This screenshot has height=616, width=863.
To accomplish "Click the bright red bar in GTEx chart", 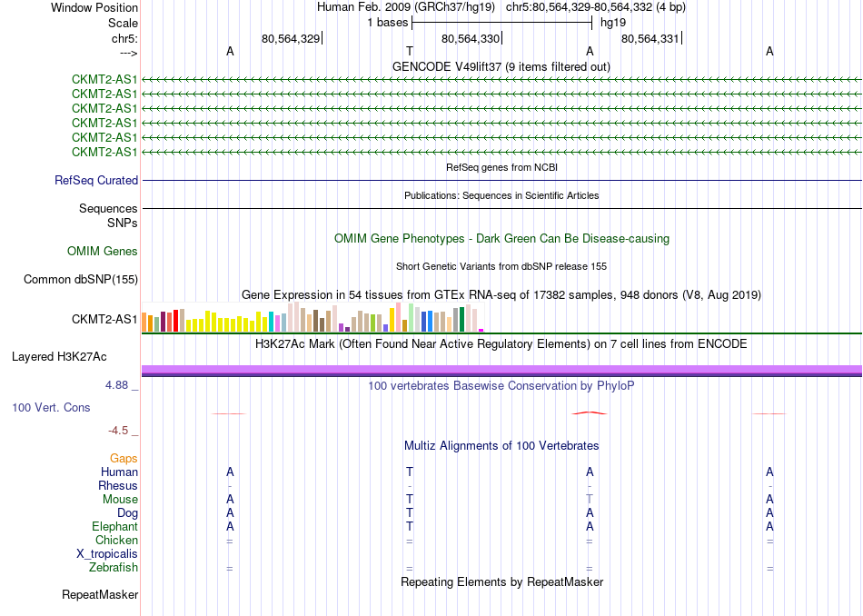I will (175, 321).
